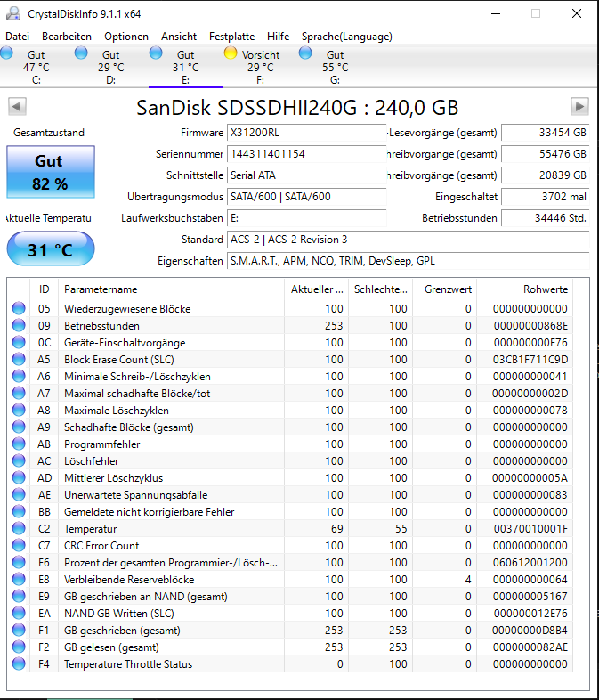Viewport: 599px width, 700px height.
Task: Click status icon of Temperature Throttle Status row
Action: (19, 663)
